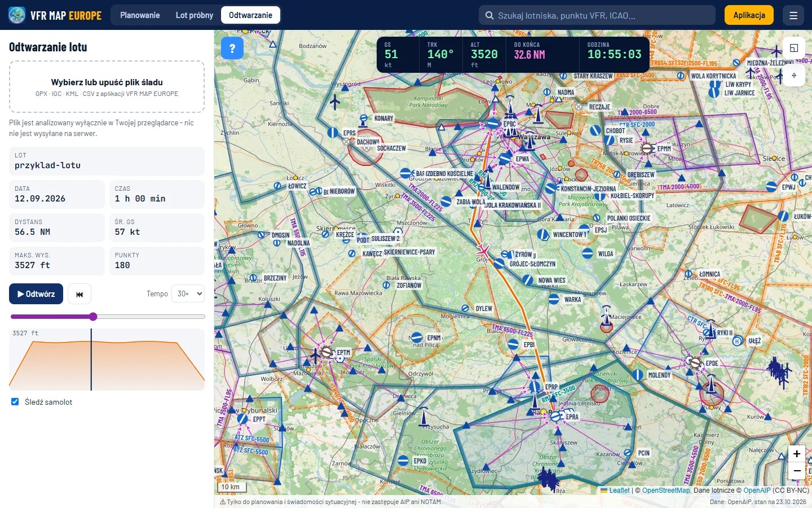Click the map centering button below the layout icon

(794, 75)
